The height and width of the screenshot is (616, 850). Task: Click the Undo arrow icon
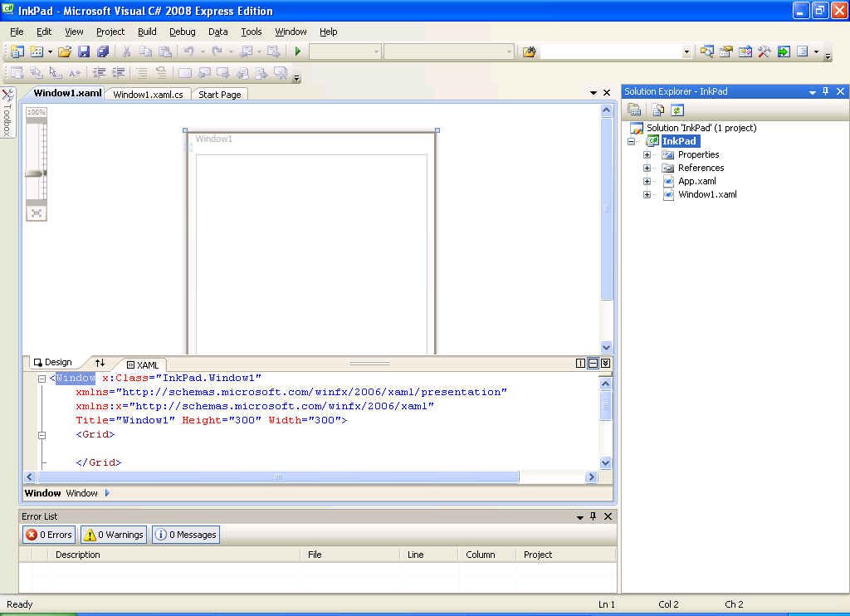pos(188,51)
